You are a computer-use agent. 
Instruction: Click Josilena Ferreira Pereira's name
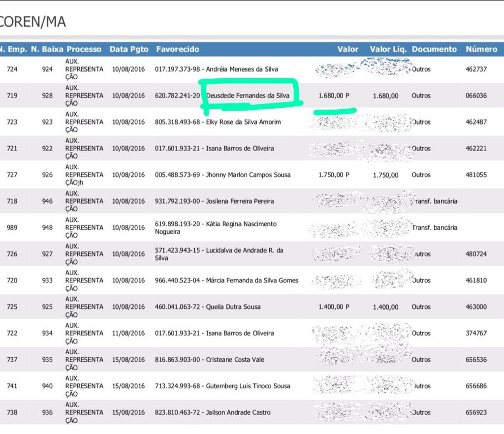click(x=240, y=201)
